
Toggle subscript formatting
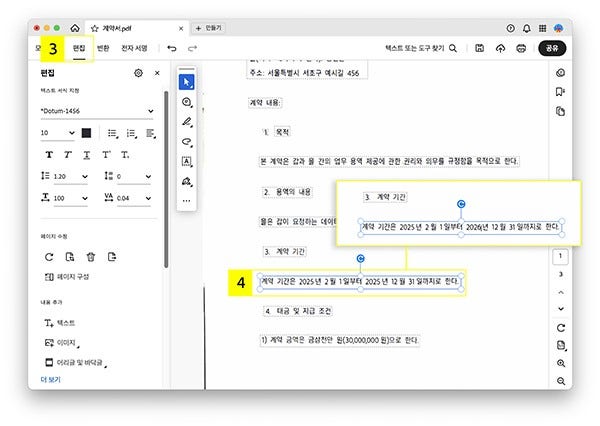click(125, 155)
